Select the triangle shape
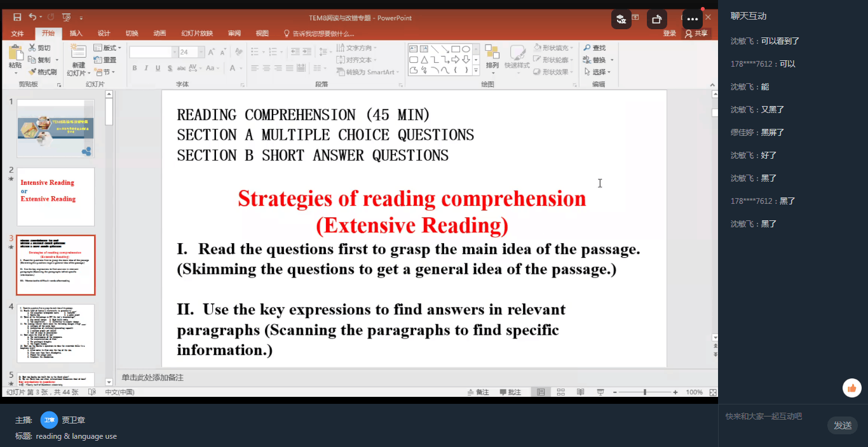 pyautogui.click(x=424, y=60)
